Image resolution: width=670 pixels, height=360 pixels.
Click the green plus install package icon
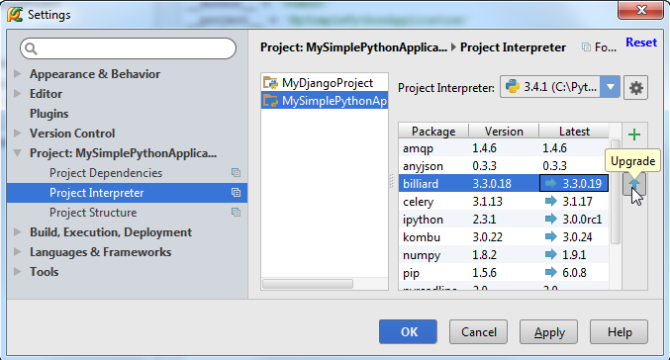click(x=634, y=135)
